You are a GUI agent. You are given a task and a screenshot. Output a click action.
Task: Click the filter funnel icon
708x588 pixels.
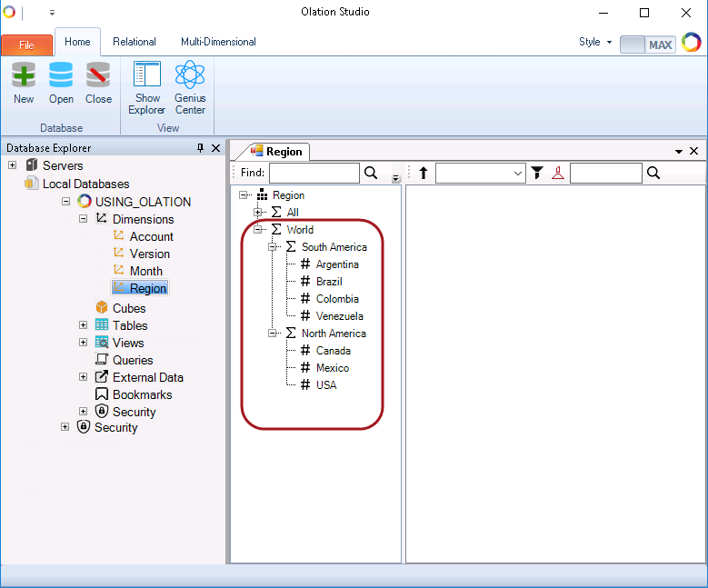click(537, 173)
